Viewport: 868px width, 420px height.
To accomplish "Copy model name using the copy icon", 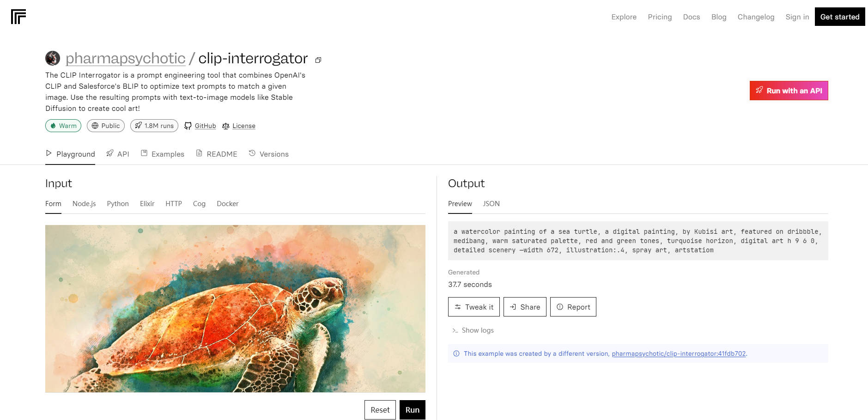I will (x=317, y=60).
